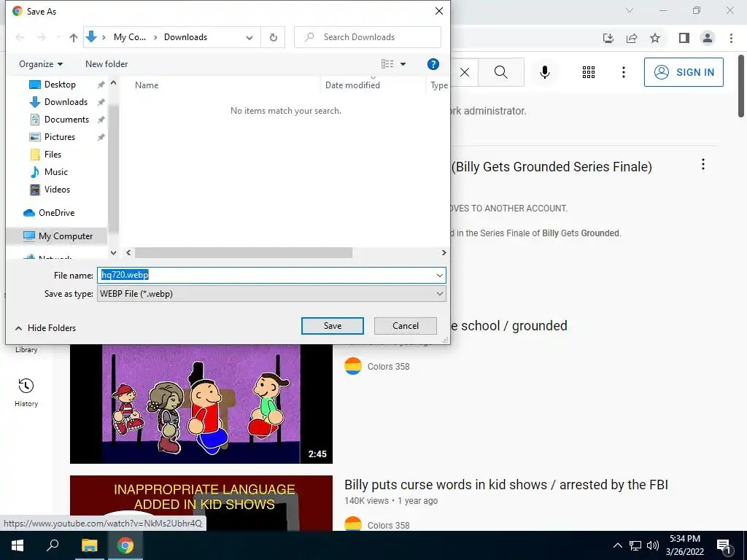
Task: Click Downloads segment in address bar
Action: point(185,37)
